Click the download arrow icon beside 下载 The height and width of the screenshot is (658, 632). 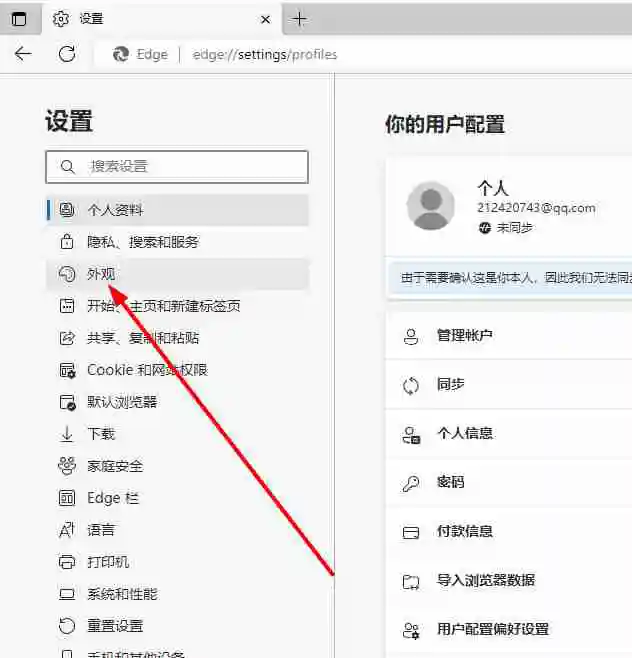point(67,434)
